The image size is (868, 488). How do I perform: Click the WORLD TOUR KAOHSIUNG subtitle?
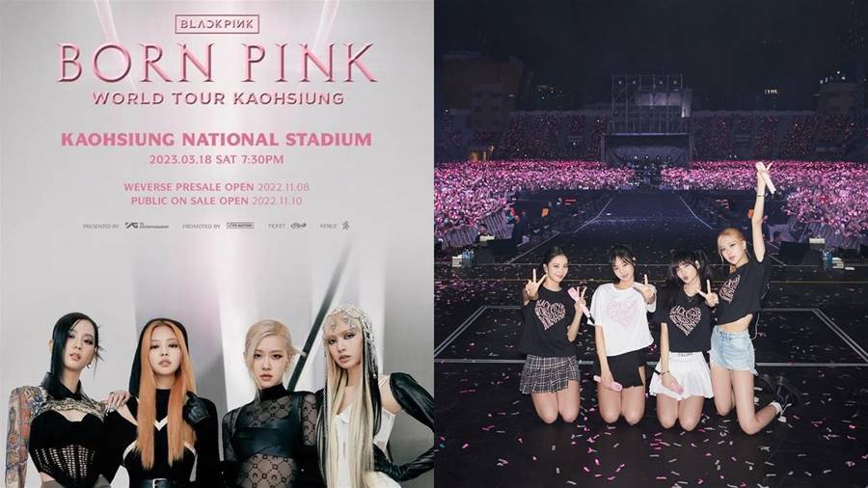pos(218,98)
